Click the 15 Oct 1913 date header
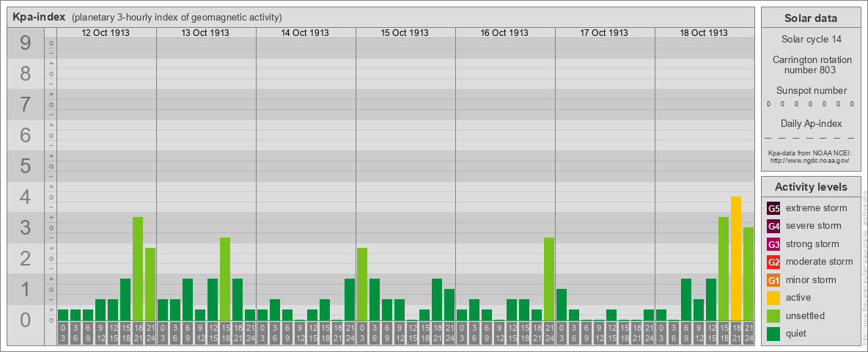Screen dimensions: 868x352 click(x=405, y=33)
